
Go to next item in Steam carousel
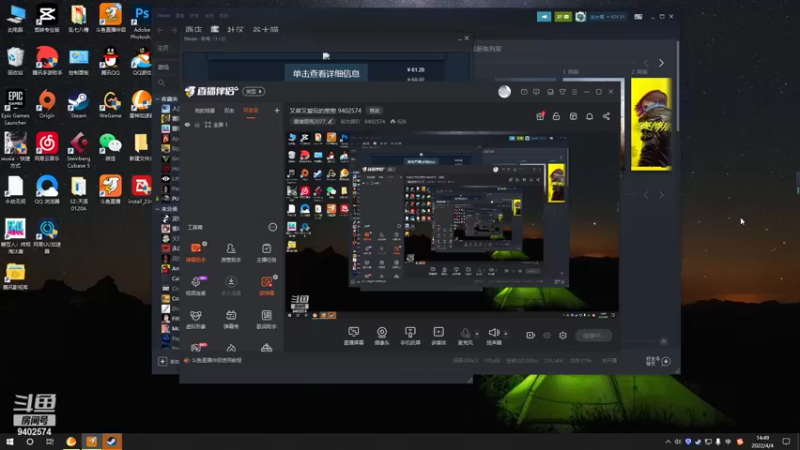[x=661, y=63]
